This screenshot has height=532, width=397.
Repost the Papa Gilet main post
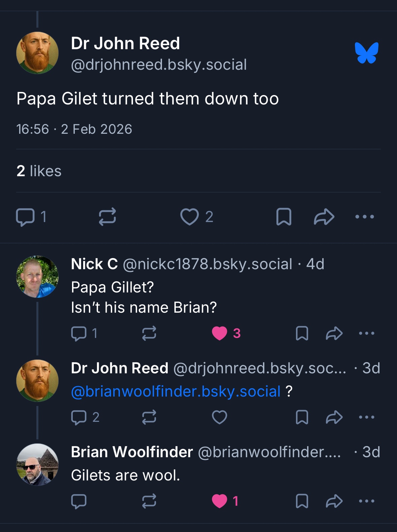[107, 217]
